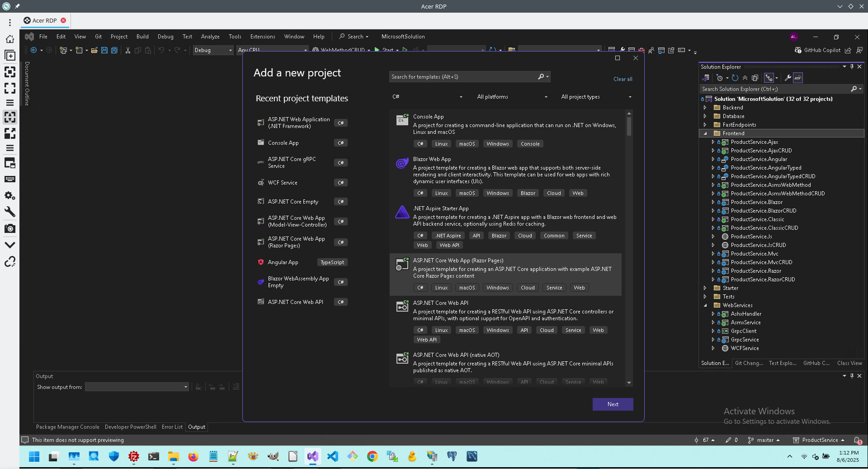Switch to the Package Manager Console tab
This screenshot has width=868, height=469.
pos(68,427)
